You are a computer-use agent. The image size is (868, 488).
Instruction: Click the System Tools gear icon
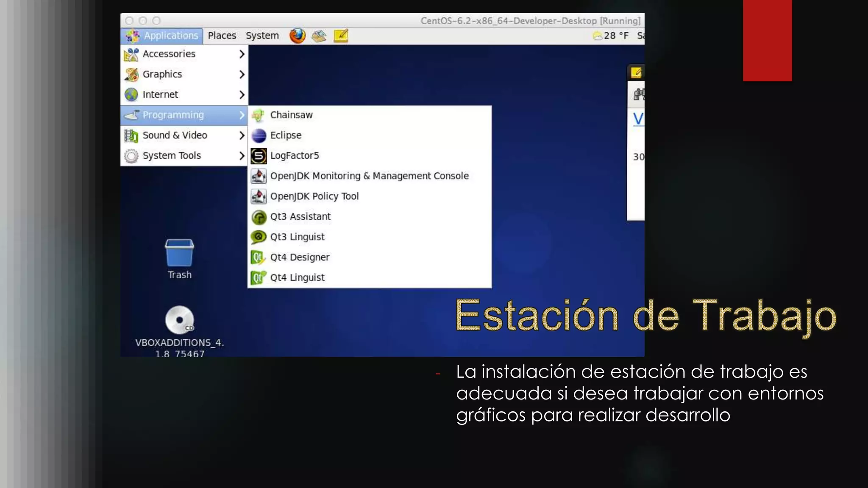tap(131, 156)
